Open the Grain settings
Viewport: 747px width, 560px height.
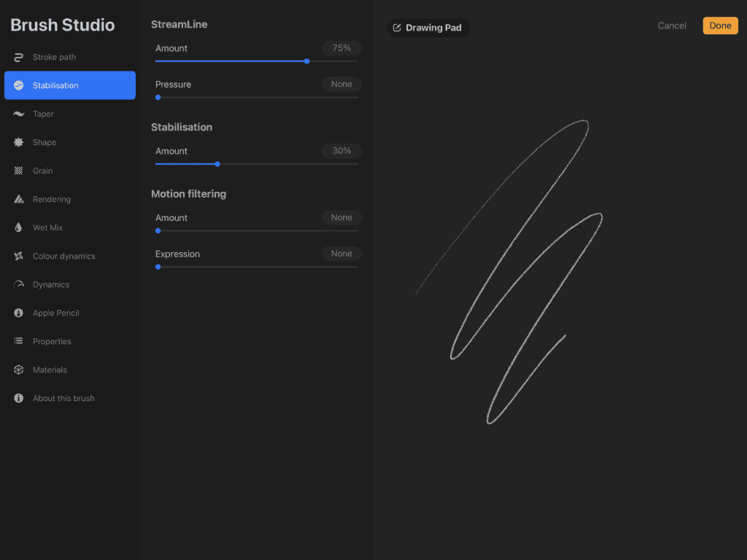44,171
